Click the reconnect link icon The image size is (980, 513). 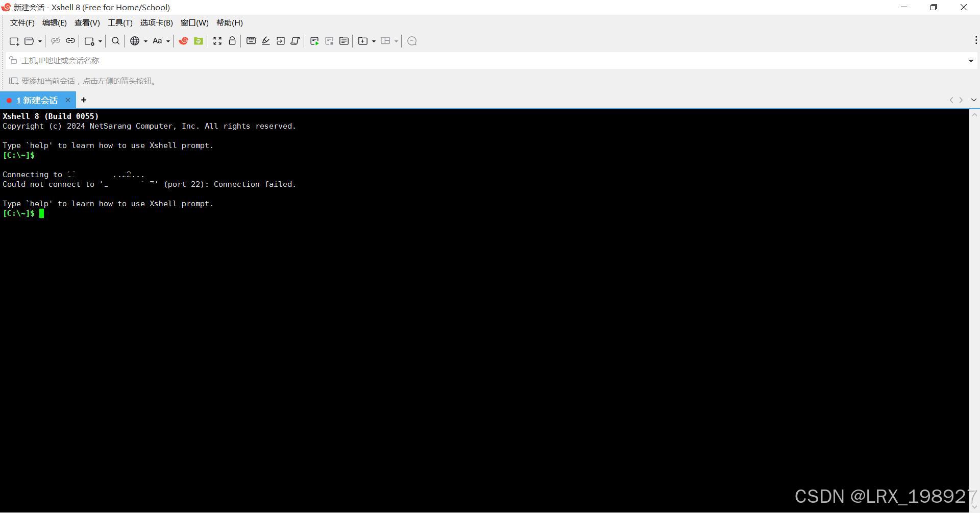tap(70, 41)
